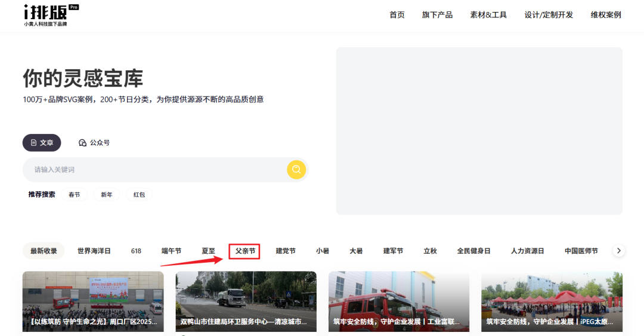Select the 文章 search mode
The height and width of the screenshot is (336, 644).
point(42,143)
